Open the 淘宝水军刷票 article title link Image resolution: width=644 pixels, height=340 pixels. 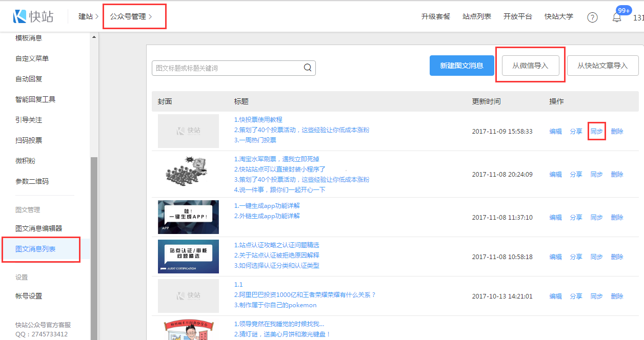(276, 159)
